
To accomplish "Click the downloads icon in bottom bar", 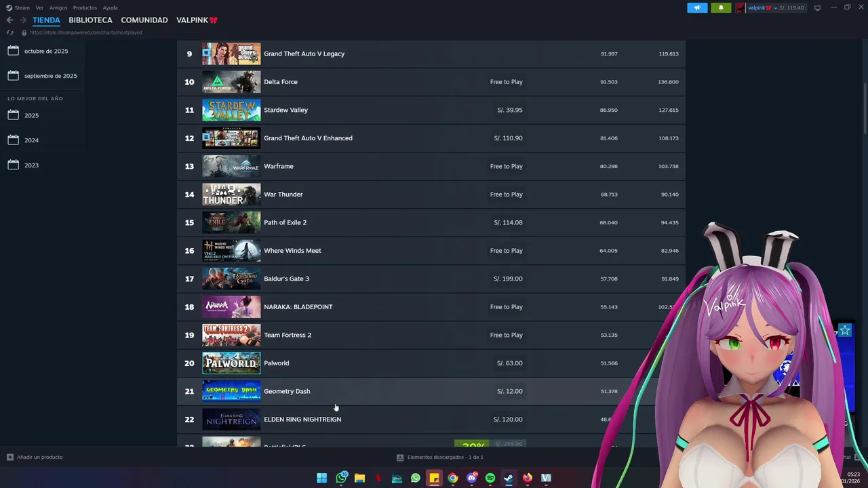I will (400, 457).
